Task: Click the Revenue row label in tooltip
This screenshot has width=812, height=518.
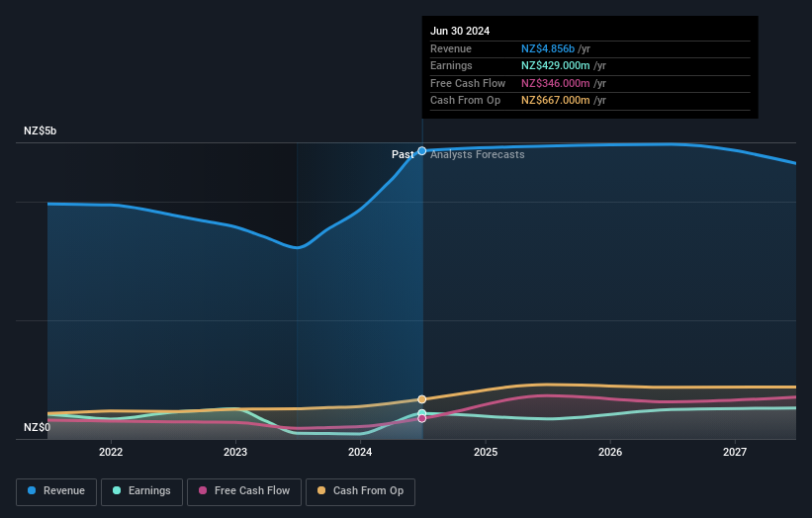Action: click(x=451, y=48)
